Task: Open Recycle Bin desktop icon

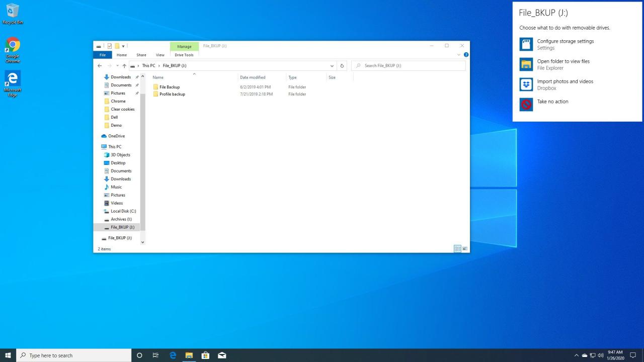Action: click(x=13, y=14)
